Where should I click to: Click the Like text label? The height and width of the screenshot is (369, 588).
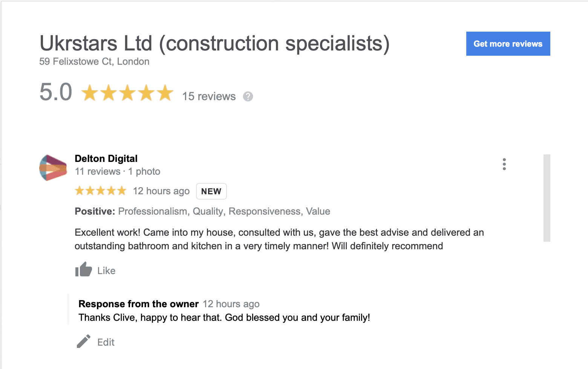[x=106, y=271]
